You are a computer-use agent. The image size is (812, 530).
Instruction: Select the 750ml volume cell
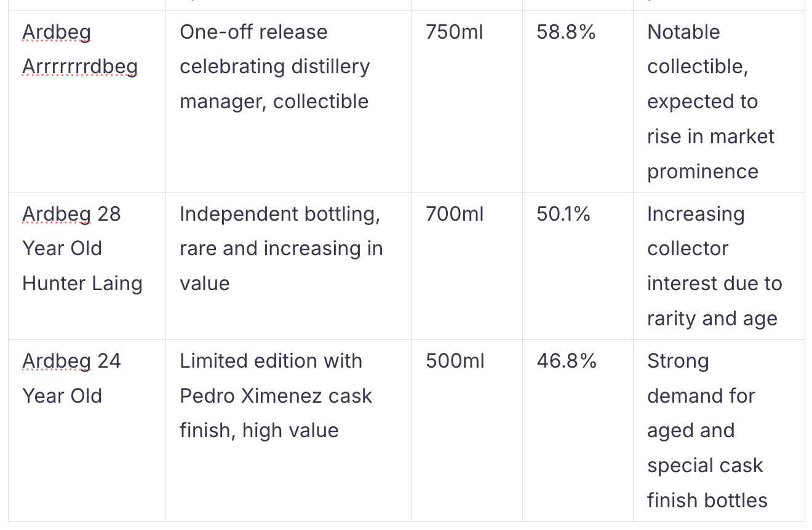point(467,102)
